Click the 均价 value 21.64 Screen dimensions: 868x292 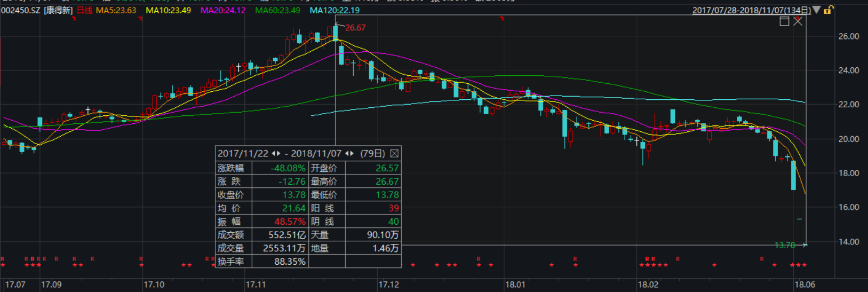tap(294, 208)
